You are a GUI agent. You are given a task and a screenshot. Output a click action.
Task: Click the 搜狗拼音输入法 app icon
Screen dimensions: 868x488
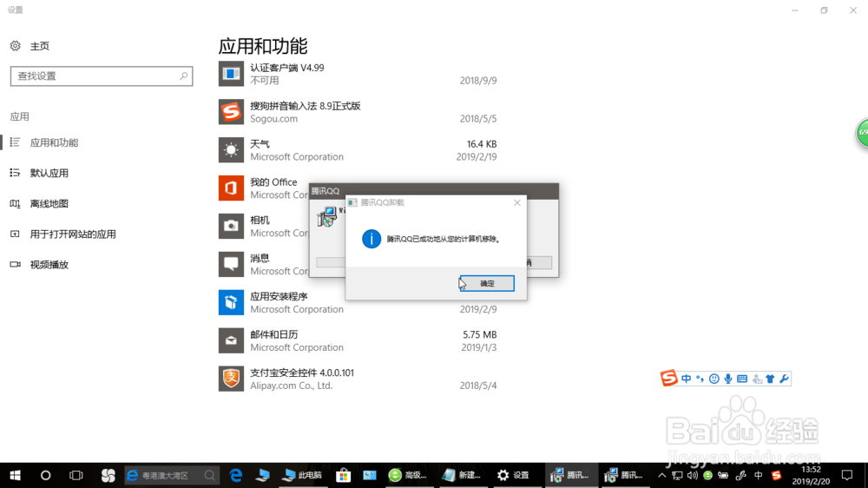coord(231,112)
